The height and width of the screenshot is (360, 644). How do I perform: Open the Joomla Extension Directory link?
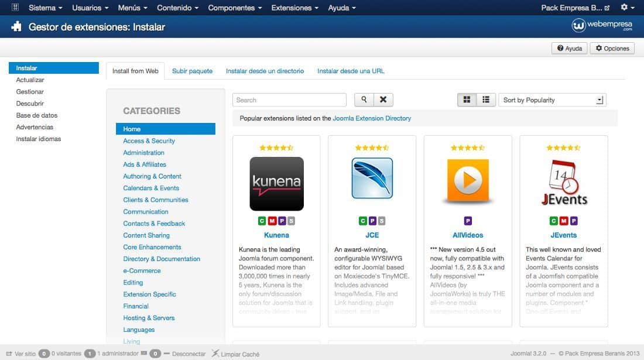pyautogui.click(x=372, y=118)
